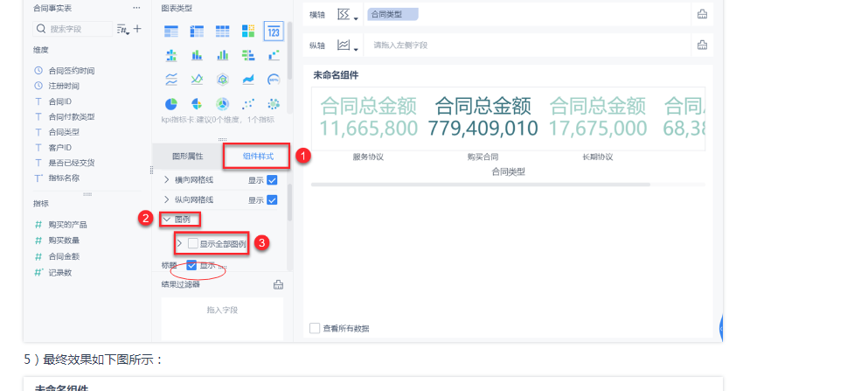Click the horizontal scrollbar under the chart
Screen dimensions: 868x391
(481, 184)
